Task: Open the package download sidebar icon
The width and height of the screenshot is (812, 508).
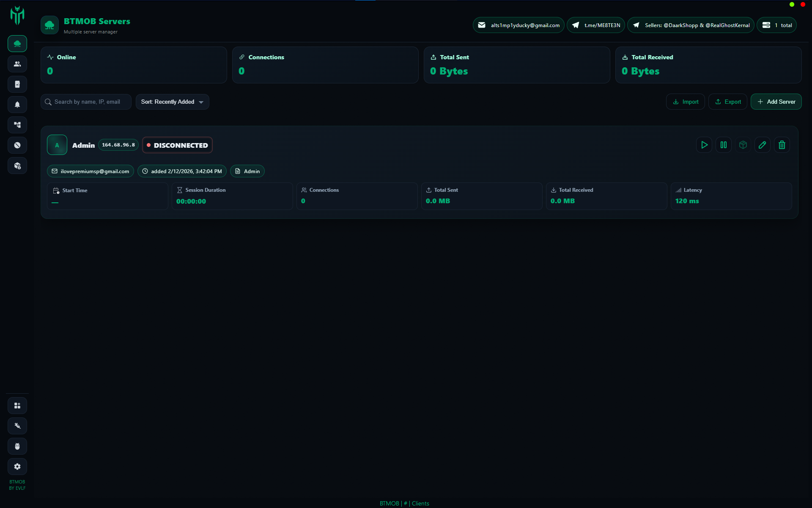Action: (17, 166)
